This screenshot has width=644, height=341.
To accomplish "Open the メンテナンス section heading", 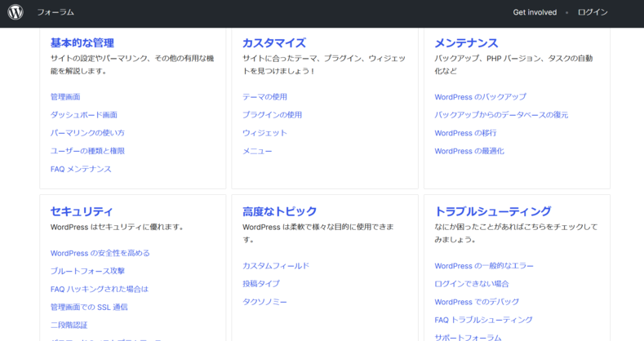I will [466, 42].
